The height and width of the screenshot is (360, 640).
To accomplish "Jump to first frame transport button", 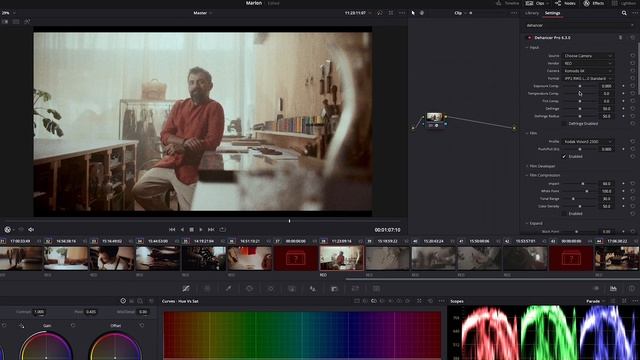I will (x=172, y=230).
